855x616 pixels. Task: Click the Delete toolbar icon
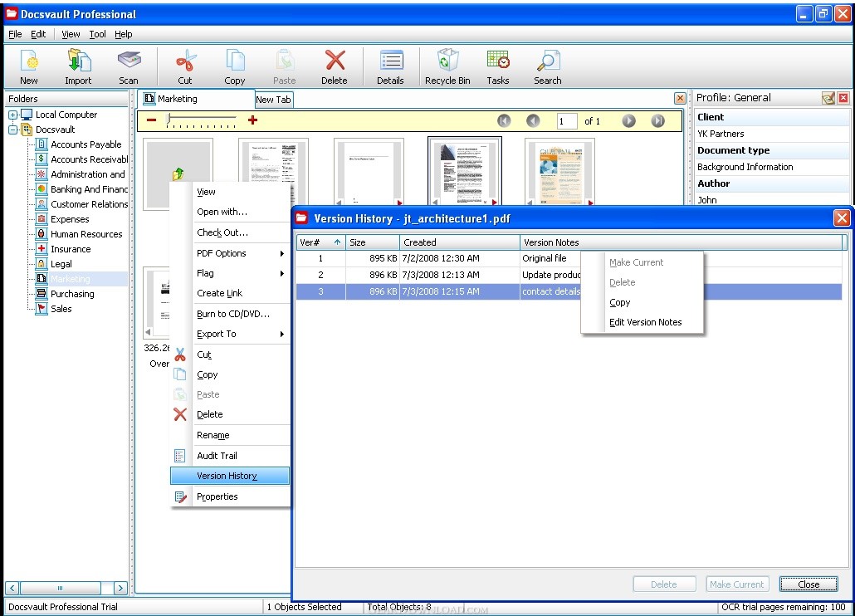click(335, 66)
